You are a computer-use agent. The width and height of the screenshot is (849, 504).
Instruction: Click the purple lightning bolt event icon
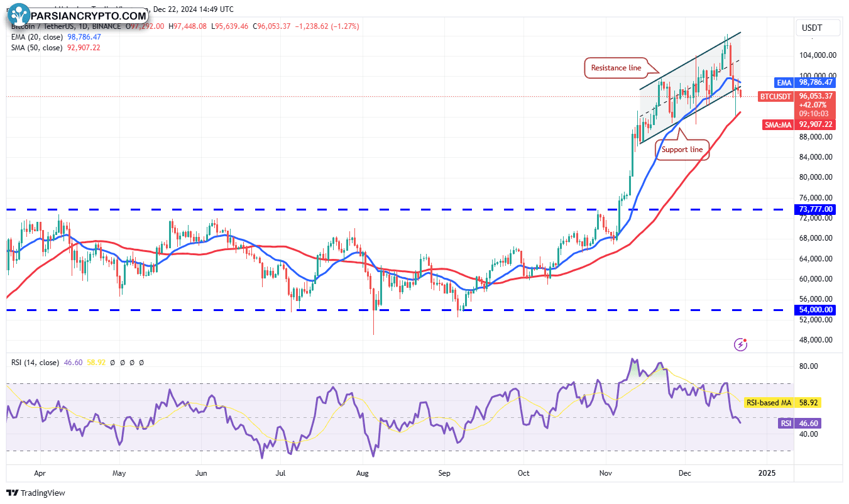(742, 344)
